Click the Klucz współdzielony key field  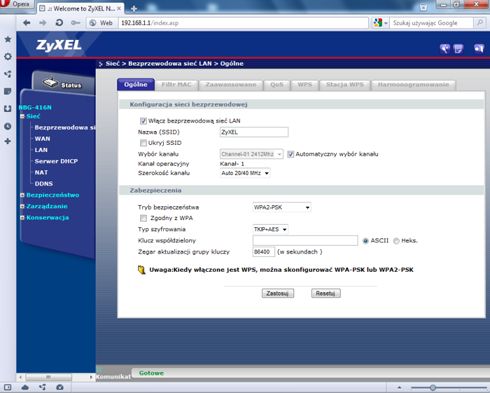click(305, 241)
